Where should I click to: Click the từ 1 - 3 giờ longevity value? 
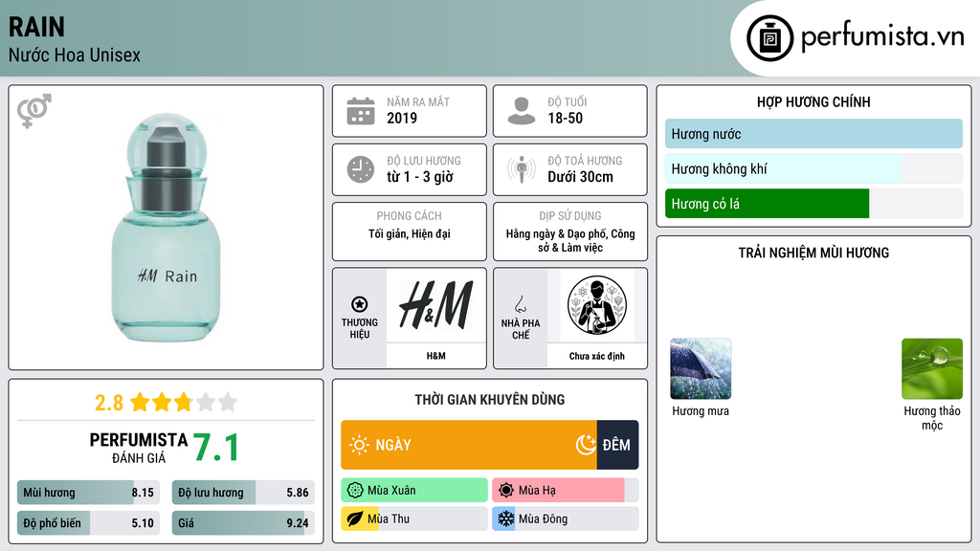pos(420,177)
